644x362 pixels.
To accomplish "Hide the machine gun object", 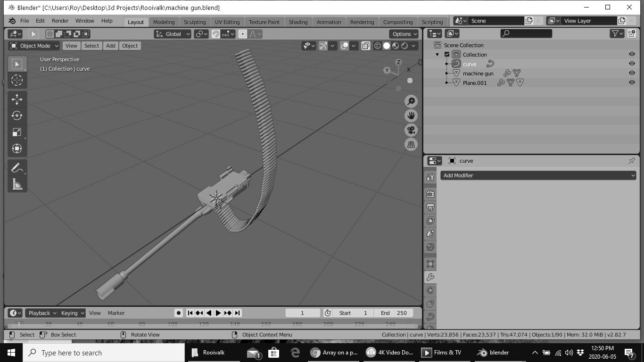I will (632, 73).
